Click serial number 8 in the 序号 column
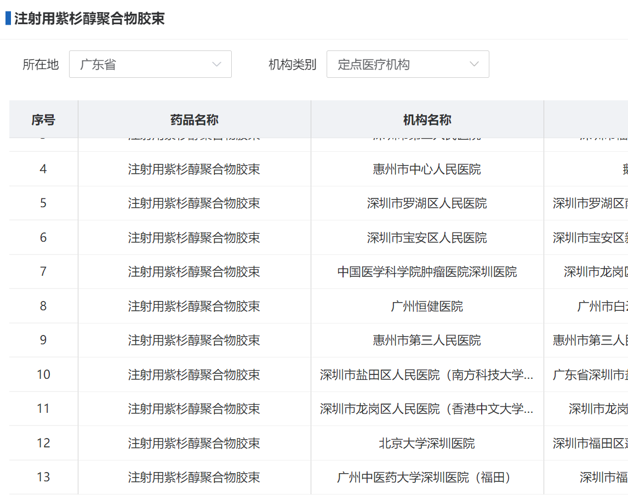This screenshot has width=628, height=500. tap(43, 306)
